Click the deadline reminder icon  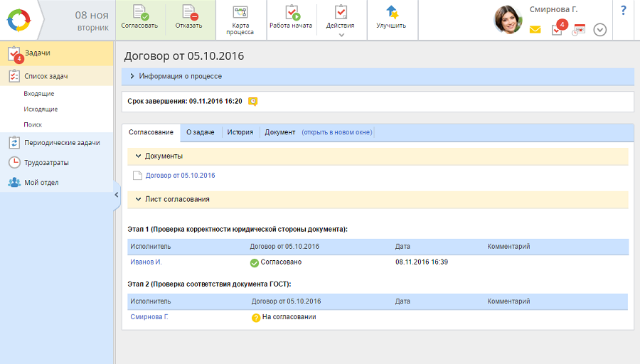tap(252, 102)
